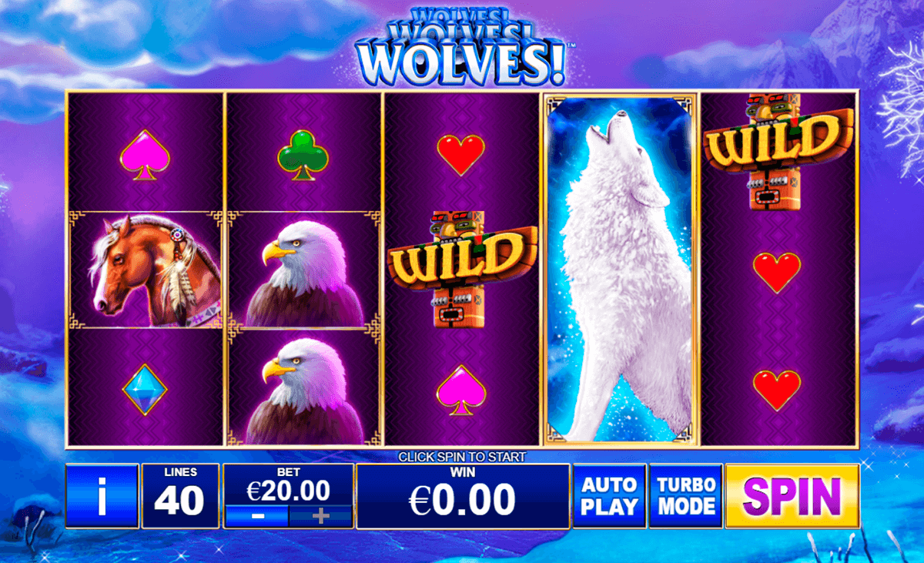924x563 pixels.
Task: Select the howling white wolf reel
Action: [x=621, y=269]
